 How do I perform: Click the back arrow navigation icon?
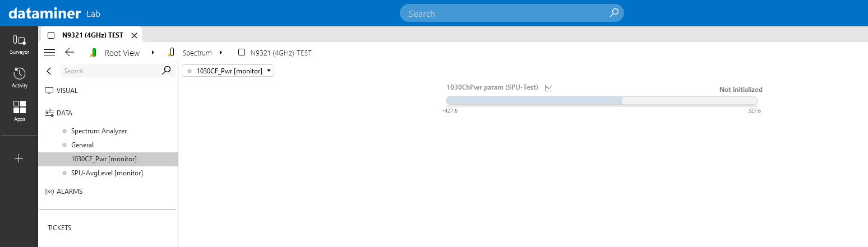[70, 53]
